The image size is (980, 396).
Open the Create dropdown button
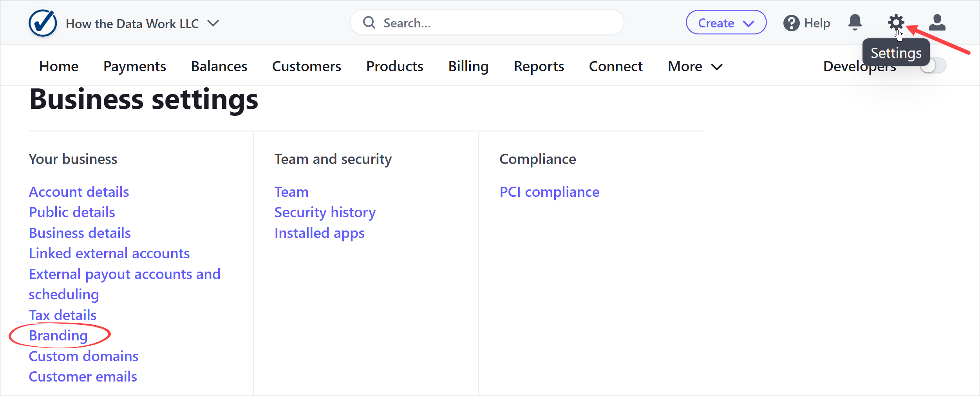coord(726,22)
